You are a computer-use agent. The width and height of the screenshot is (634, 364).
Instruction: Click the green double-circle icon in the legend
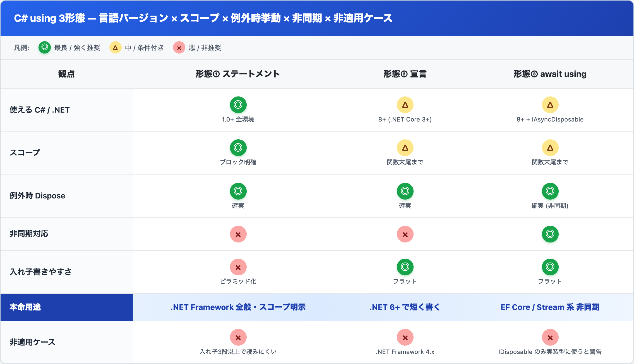coord(45,47)
